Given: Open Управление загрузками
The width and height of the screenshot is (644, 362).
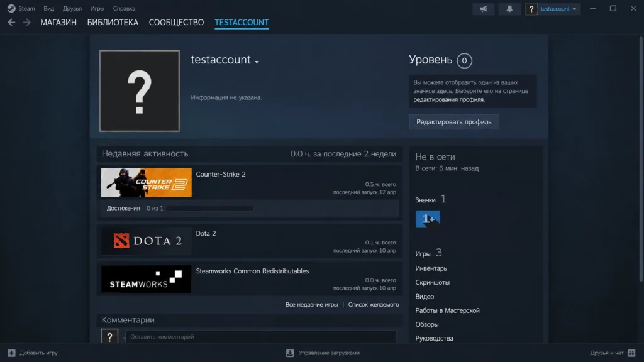Looking at the screenshot, I should [x=329, y=353].
